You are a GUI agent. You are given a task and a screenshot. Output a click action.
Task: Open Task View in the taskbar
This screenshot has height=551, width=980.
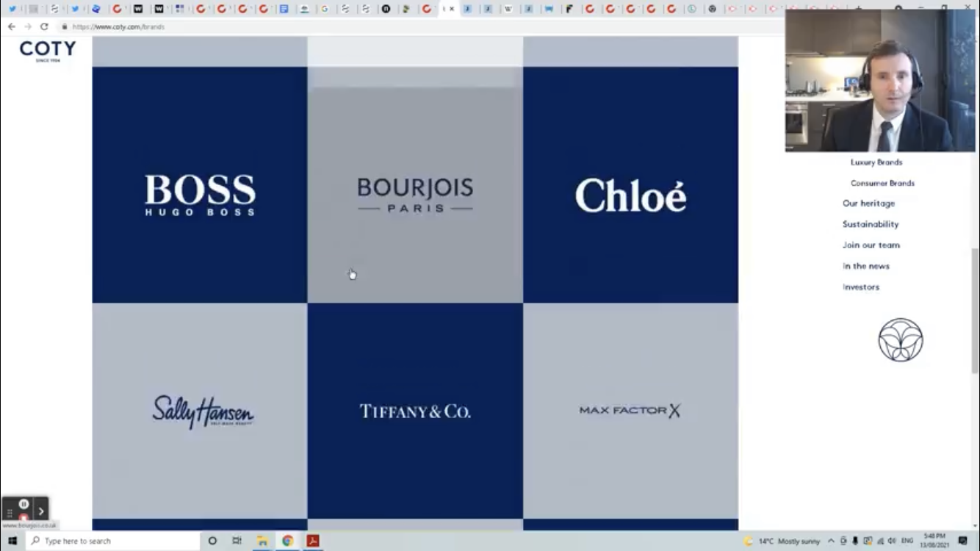(x=237, y=541)
